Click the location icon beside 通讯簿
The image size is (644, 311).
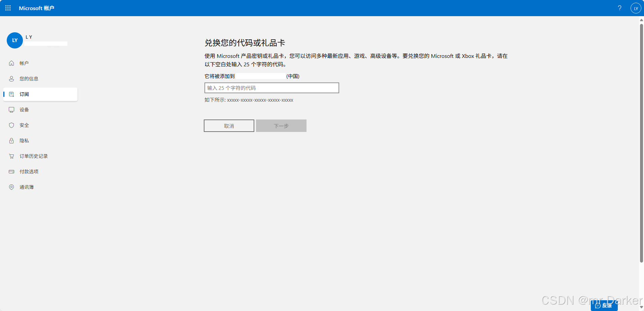click(x=11, y=187)
